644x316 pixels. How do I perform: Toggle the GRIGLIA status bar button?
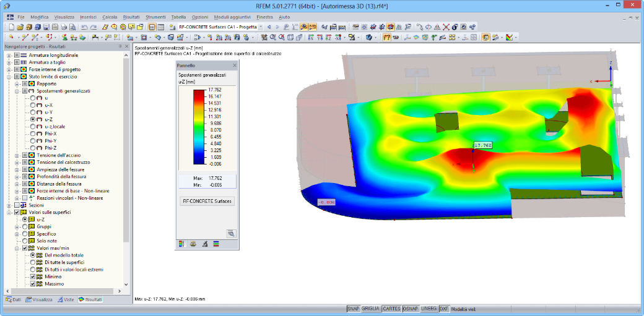pos(370,309)
